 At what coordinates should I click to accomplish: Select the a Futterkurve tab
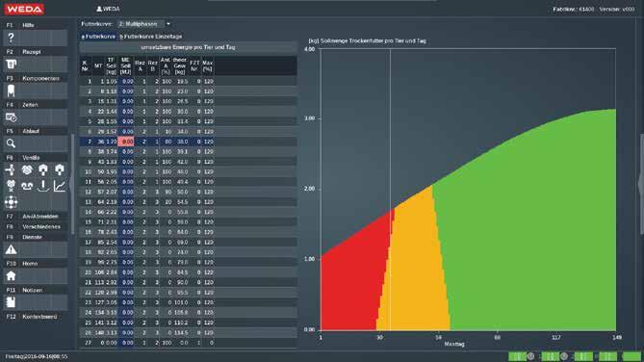click(98, 37)
